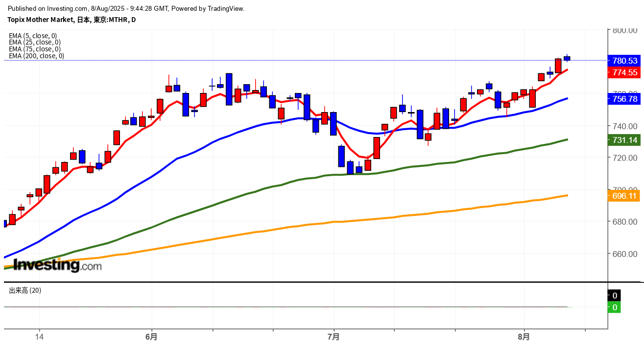Click the 780.53 last price label
Screen dimensions: 644x345
click(625, 61)
